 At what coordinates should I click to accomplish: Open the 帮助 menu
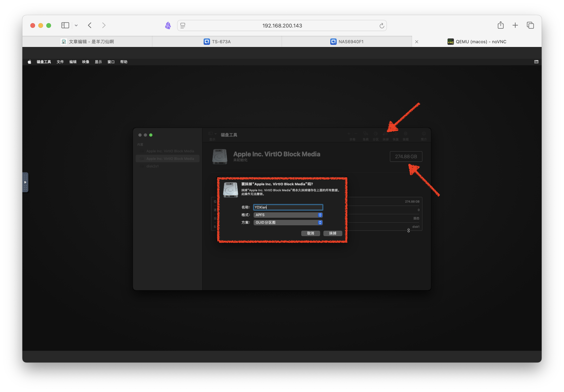124,62
